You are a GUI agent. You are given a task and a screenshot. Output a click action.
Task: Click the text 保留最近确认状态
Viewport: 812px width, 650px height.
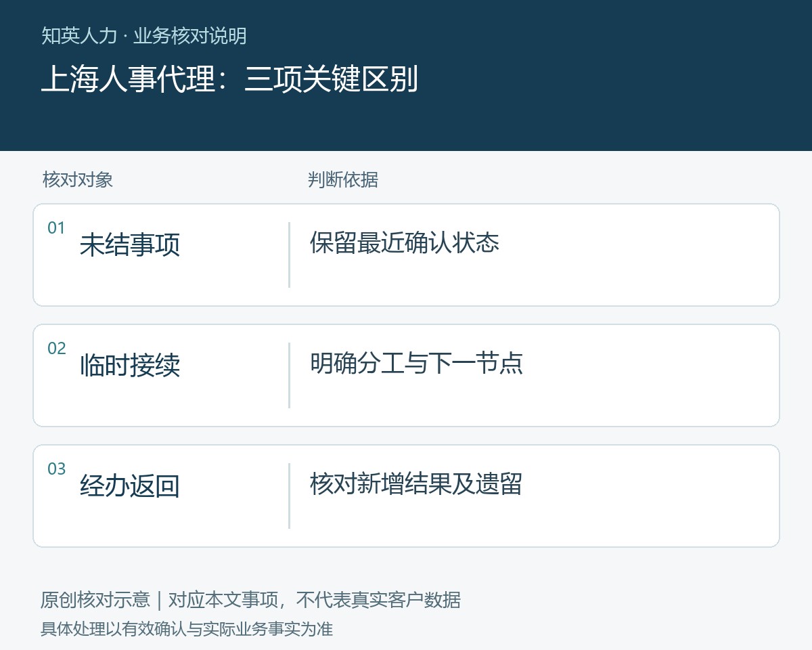405,242
